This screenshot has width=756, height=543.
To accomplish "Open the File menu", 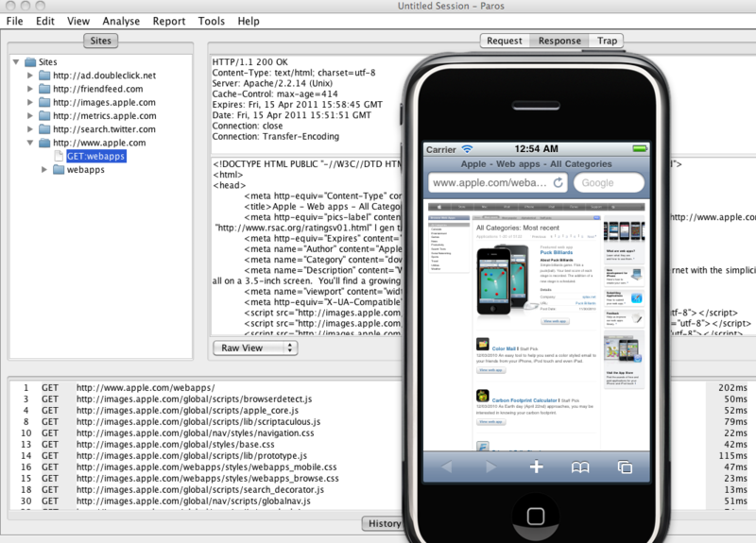I will pyautogui.click(x=14, y=21).
